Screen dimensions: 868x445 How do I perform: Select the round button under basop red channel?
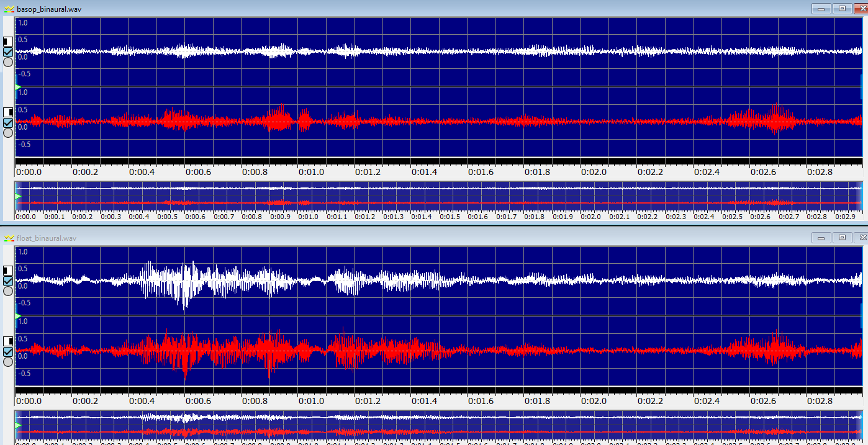8,133
